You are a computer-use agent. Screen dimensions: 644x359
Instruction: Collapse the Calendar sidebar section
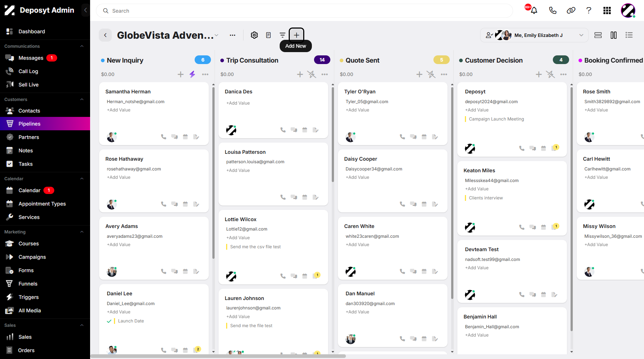tap(82, 179)
